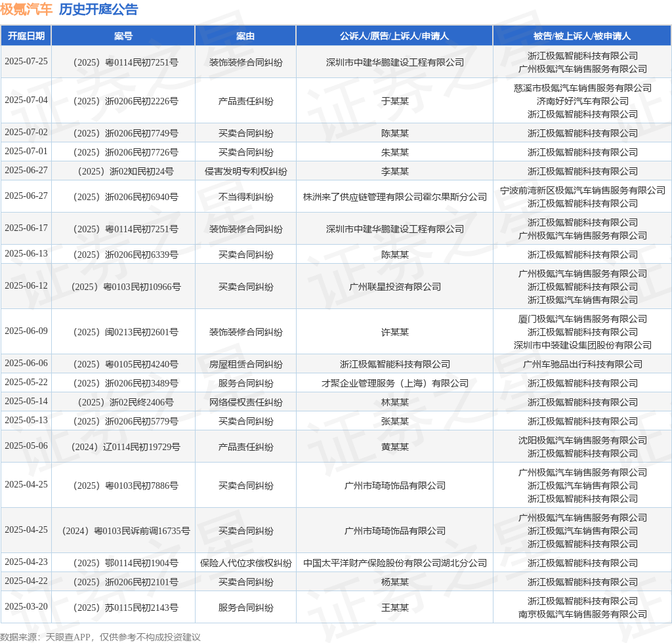Click defendant 厦门极氪汽车销售服务有限公司
The image size is (672, 643).
(x=583, y=319)
